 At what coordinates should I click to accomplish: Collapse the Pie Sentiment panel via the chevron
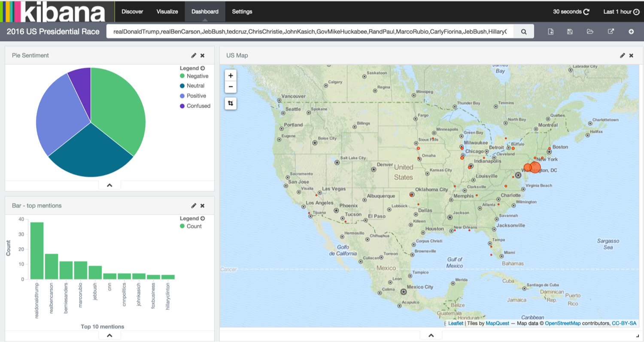pos(109,185)
